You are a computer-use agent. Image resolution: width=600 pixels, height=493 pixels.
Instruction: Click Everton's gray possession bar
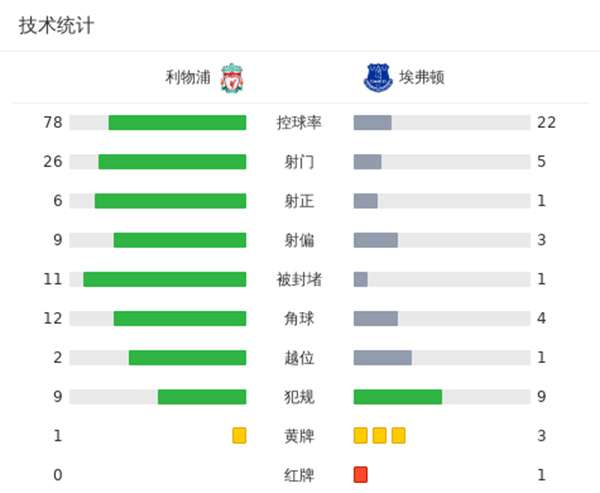pos(373,123)
